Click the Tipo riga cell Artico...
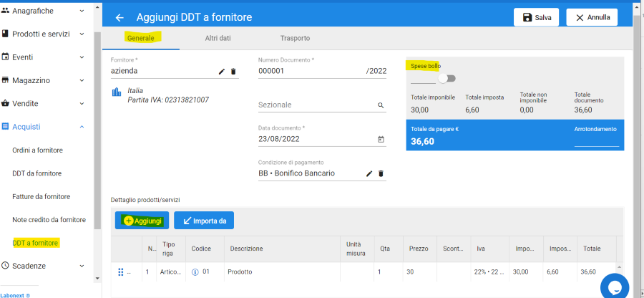 point(171,272)
